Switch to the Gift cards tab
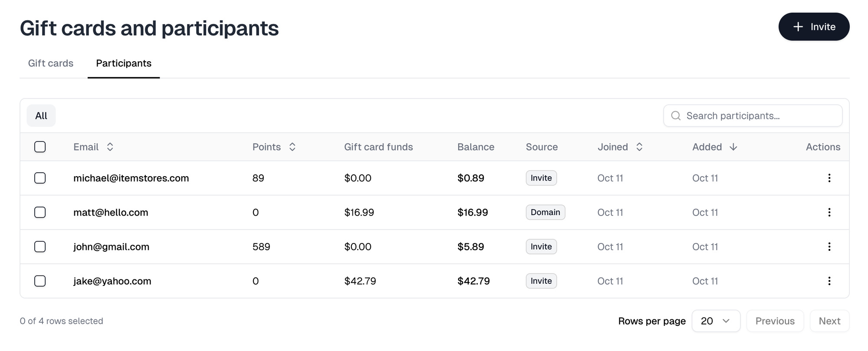The width and height of the screenshot is (868, 351). tap(51, 63)
